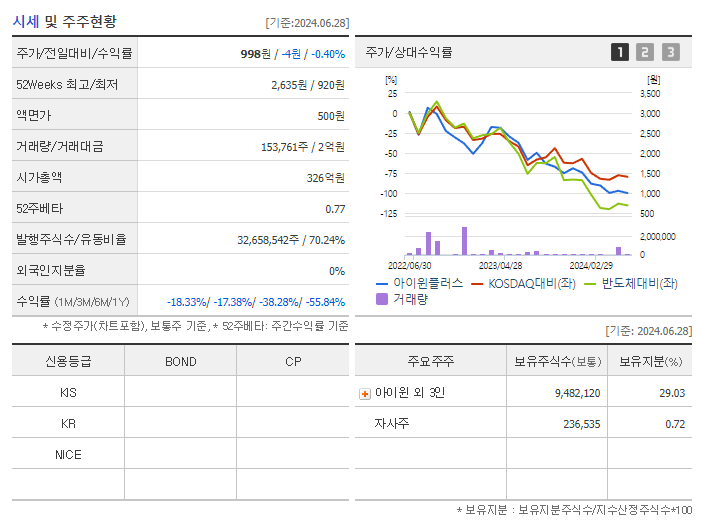Click the 보유주식수(보통) column header
Image resolution: width=702 pixels, height=525 pixels.
pos(557,361)
